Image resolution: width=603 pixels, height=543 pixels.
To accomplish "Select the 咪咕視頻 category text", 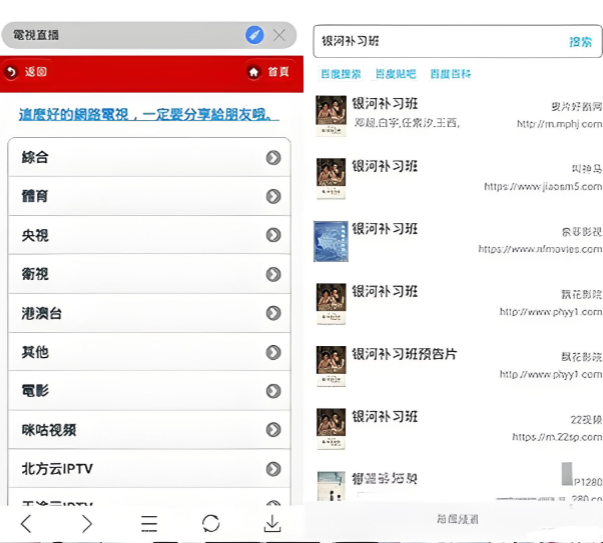I will coord(49,430).
